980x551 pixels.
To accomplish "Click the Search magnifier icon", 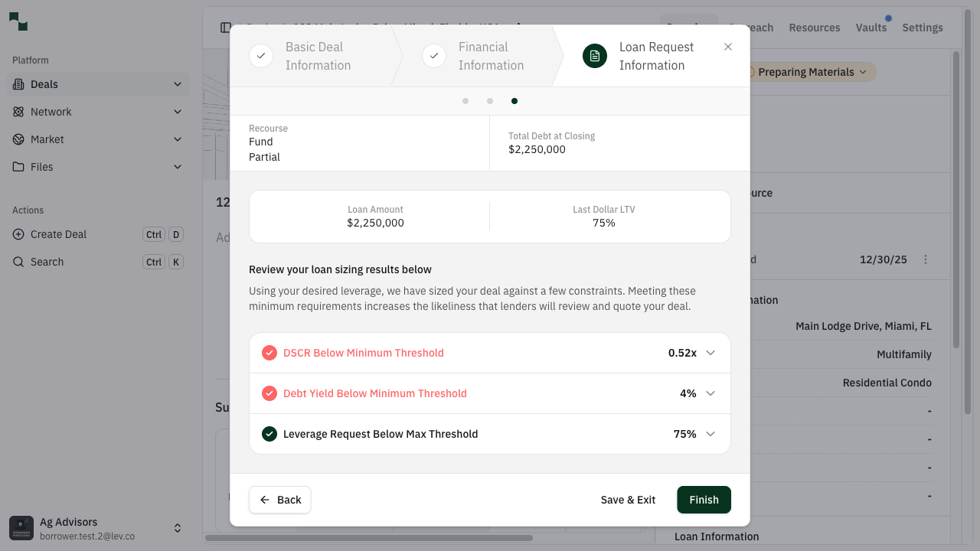I will [x=18, y=262].
